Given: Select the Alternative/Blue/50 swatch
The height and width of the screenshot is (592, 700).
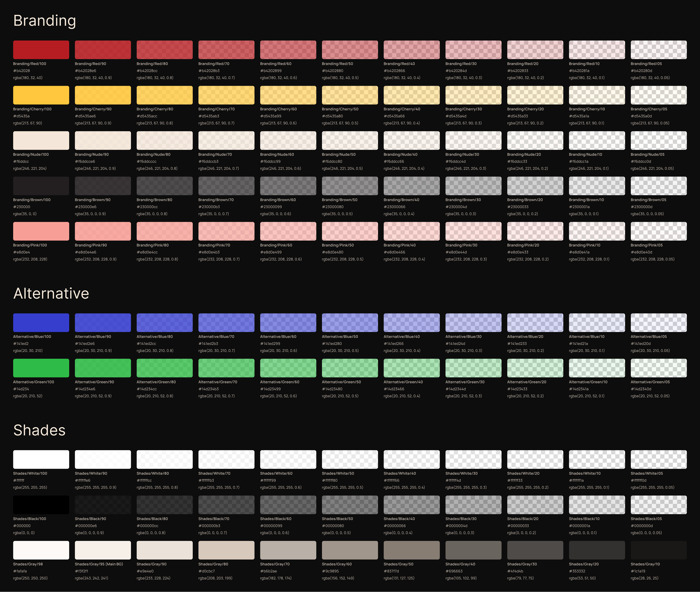Looking at the screenshot, I should [350, 323].
